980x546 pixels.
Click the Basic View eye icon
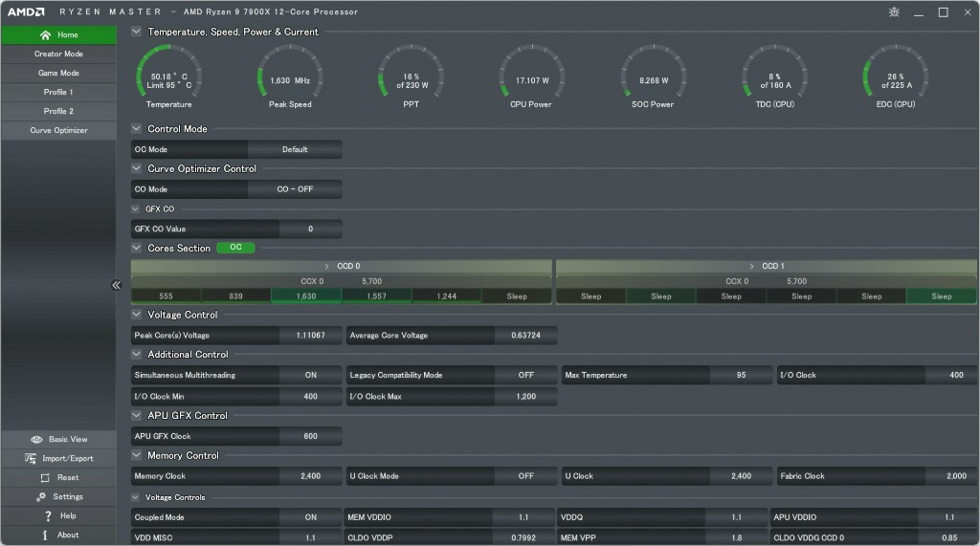36,440
